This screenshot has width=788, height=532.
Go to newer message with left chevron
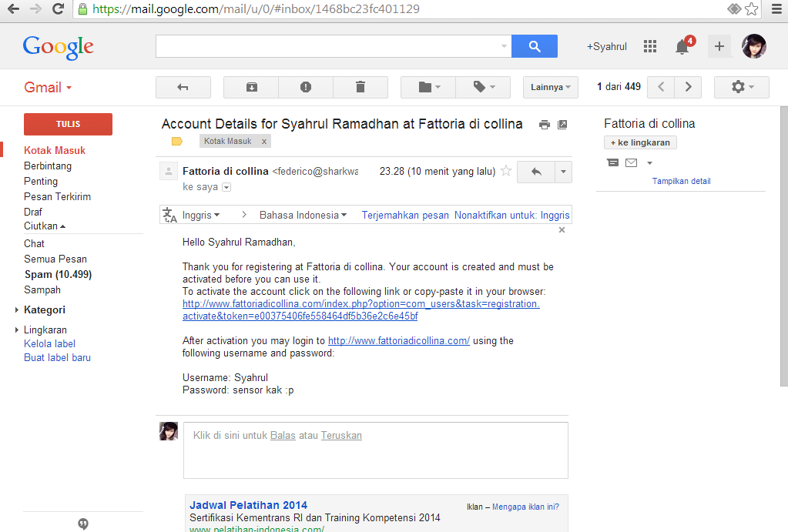[661, 88]
